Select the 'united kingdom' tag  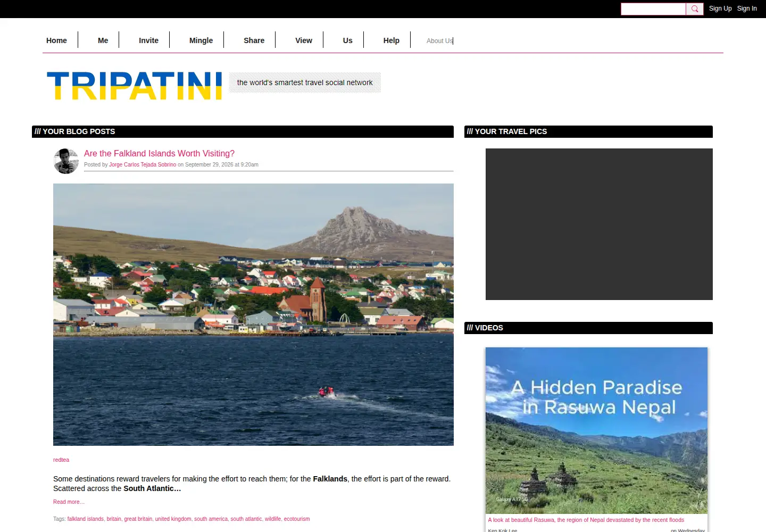coord(173,519)
